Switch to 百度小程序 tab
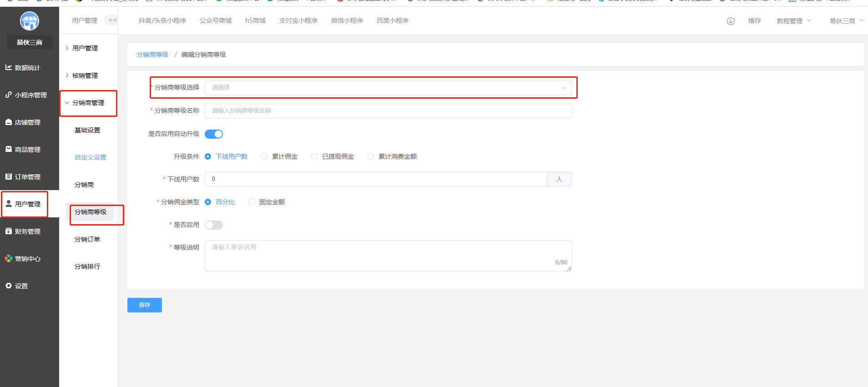 [x=393, y=20]
